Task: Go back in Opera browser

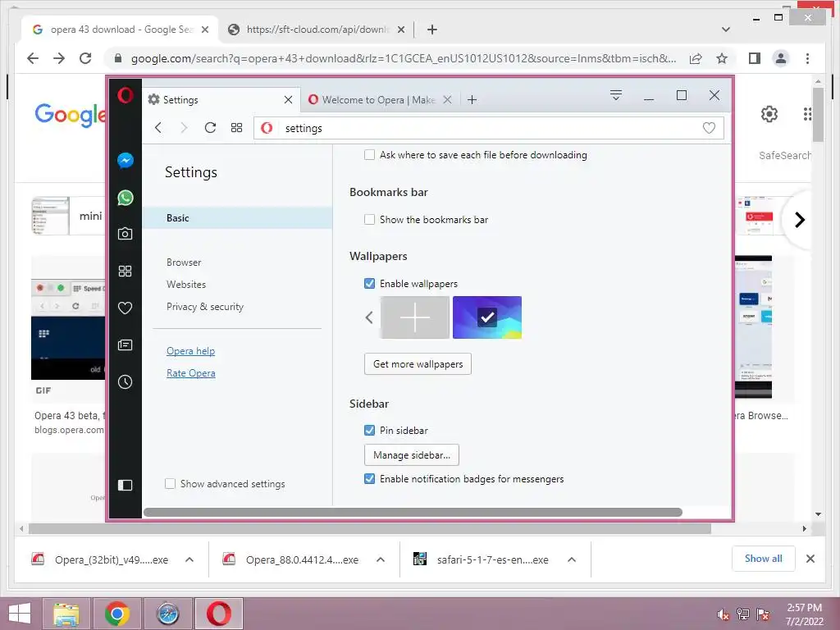Action: (x=158, y=127)
